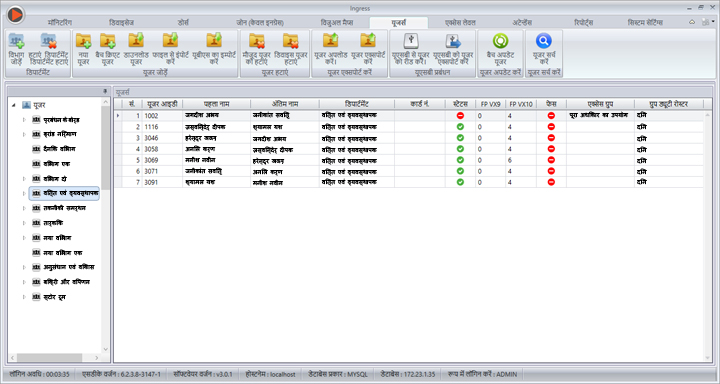The image size is (720, 384).
Task: Sort by the 'यूजर आइडी' column header
Action: pos(162,104)
